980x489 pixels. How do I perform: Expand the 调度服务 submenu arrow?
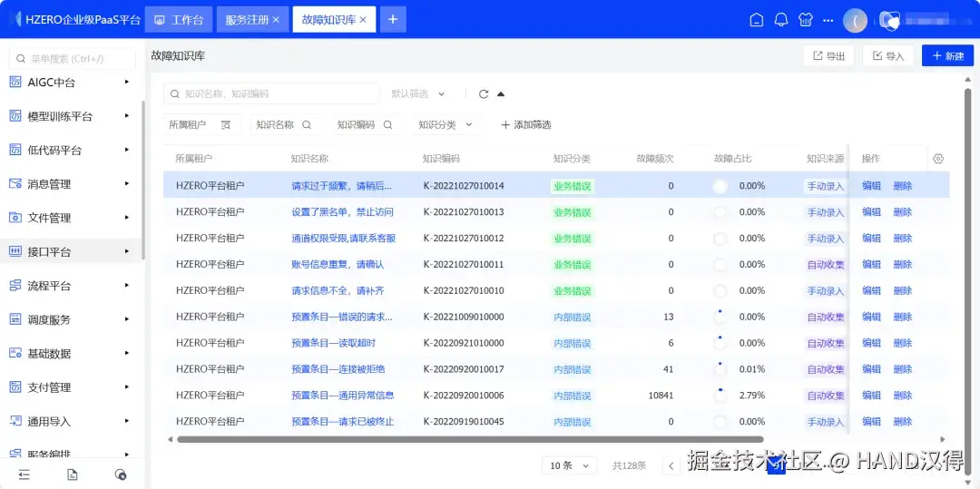(127, 319)
